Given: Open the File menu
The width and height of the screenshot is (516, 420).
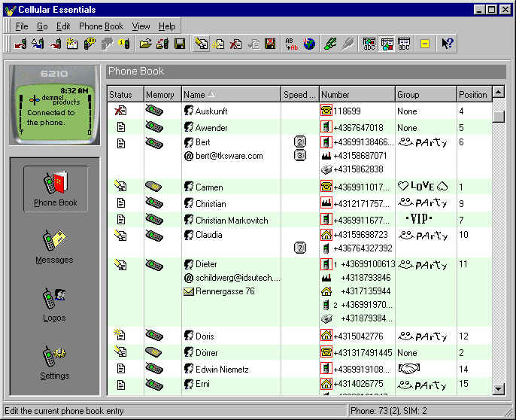Looking at the screenshot, I should 22,26.
